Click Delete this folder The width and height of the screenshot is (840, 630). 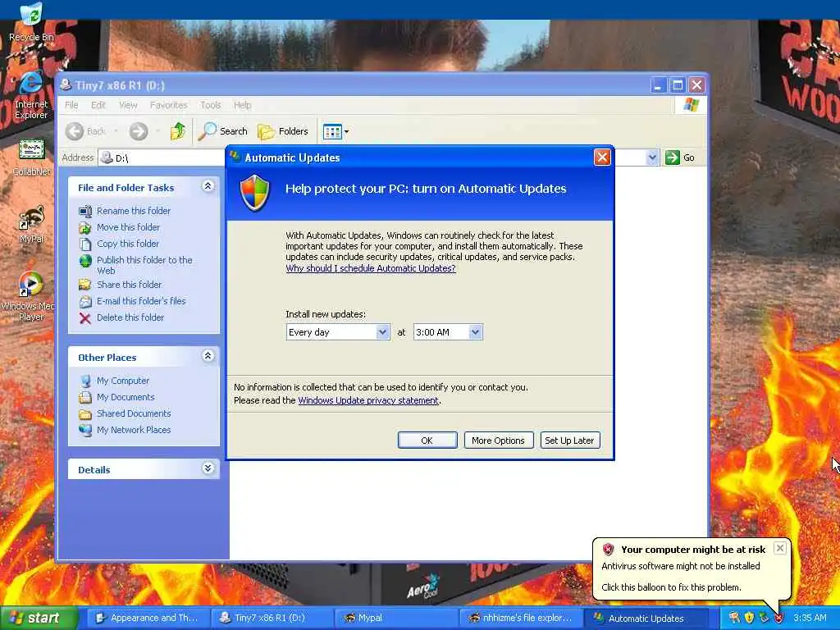click(130, 317)
